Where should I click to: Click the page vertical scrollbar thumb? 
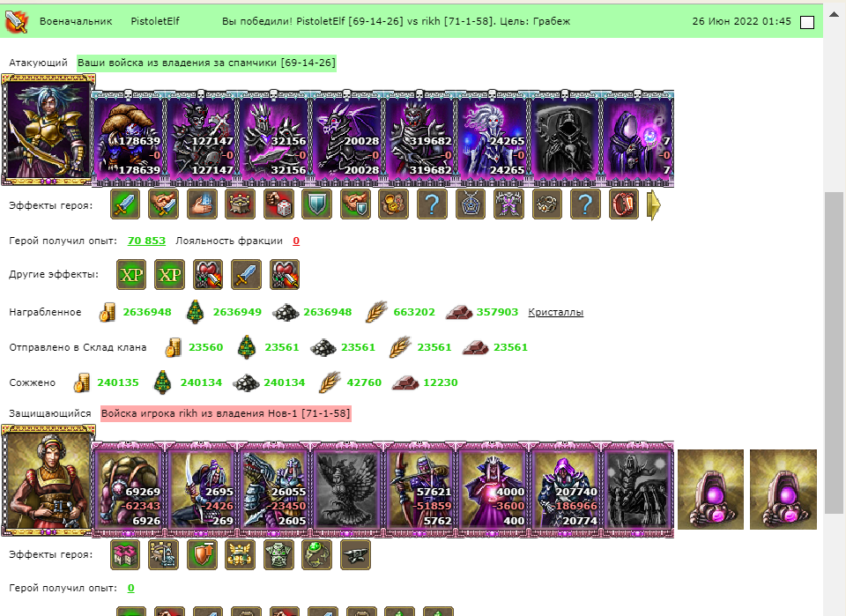tap(835, 353)
